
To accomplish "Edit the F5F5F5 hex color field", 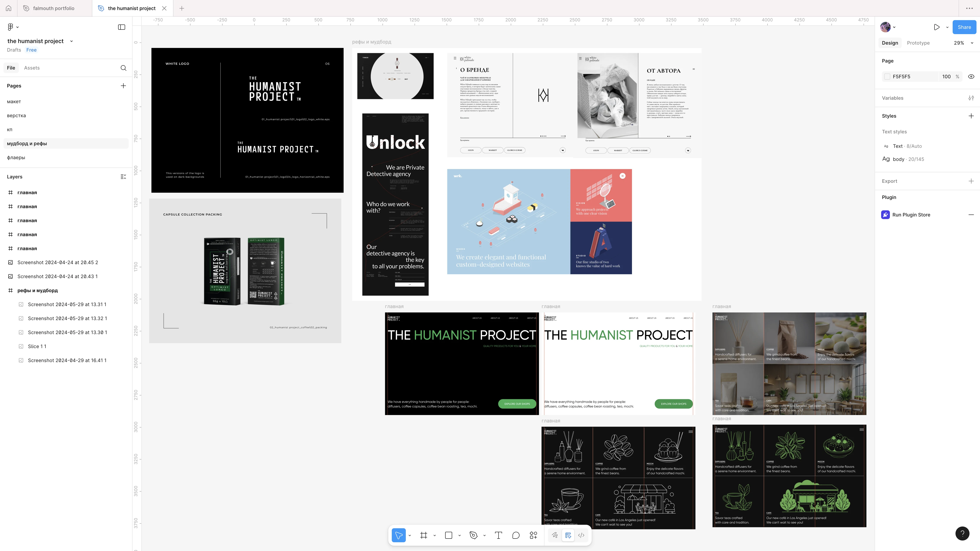I will 910,77.
